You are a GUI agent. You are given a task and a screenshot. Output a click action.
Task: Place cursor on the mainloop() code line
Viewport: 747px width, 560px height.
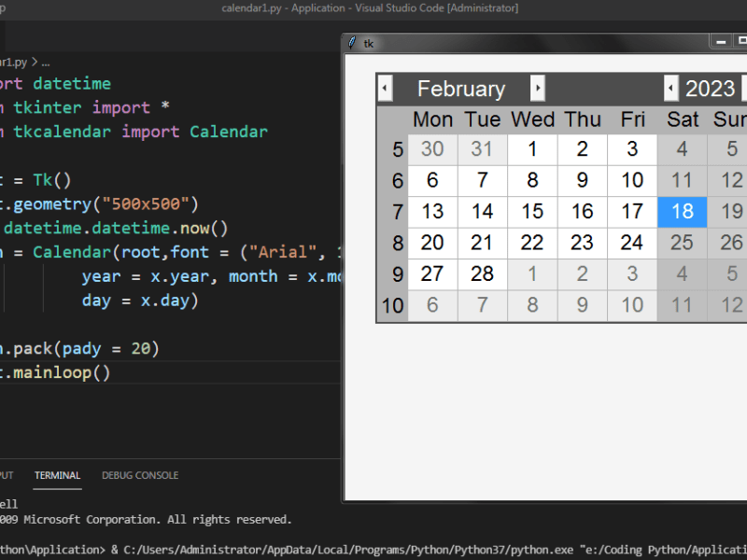(65, 372)
